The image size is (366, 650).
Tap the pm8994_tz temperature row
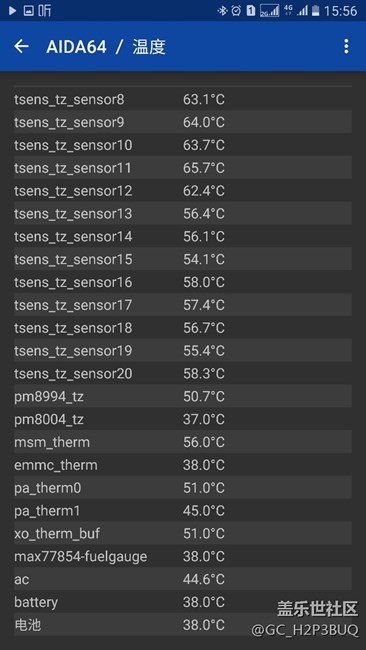[183, 396]
